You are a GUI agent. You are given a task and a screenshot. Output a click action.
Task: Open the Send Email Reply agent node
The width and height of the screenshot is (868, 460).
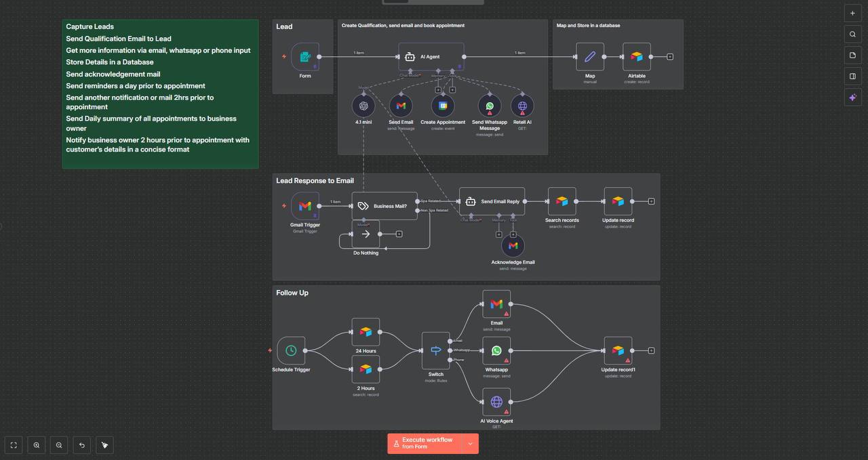point(492,201)
